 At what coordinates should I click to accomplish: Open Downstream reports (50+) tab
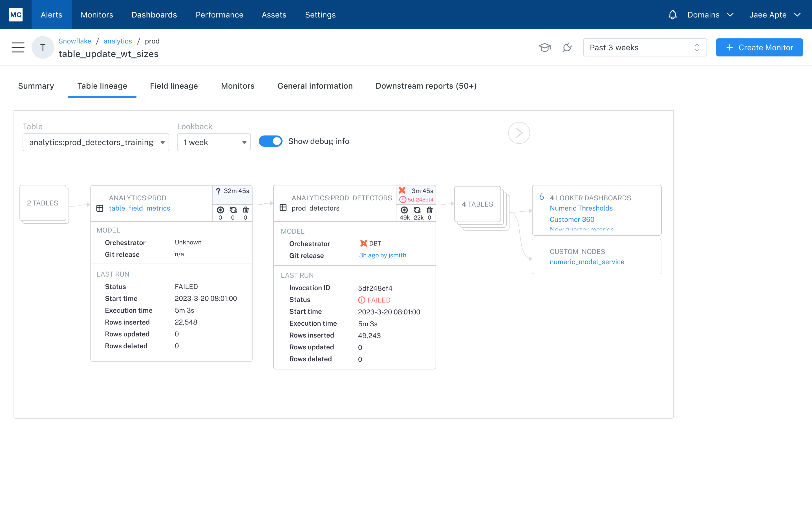point(426,86)
